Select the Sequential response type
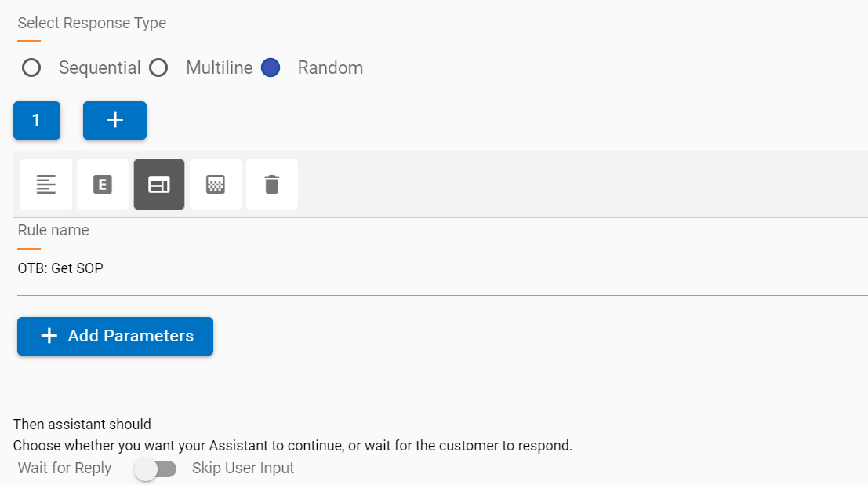 (31, 67)
